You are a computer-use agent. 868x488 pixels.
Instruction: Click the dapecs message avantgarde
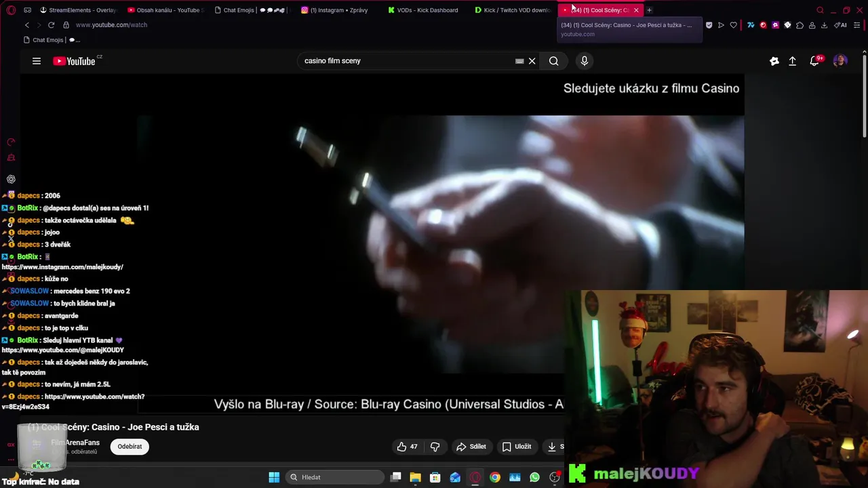coord(61,316)
